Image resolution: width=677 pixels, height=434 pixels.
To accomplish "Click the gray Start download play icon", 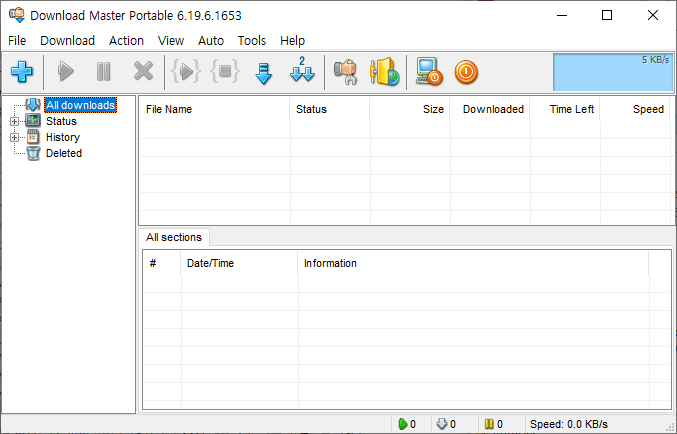I will pos(66,72).
